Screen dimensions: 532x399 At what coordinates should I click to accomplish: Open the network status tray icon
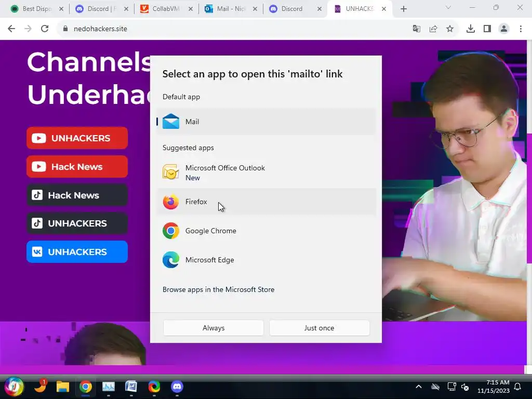click(451, 387)
